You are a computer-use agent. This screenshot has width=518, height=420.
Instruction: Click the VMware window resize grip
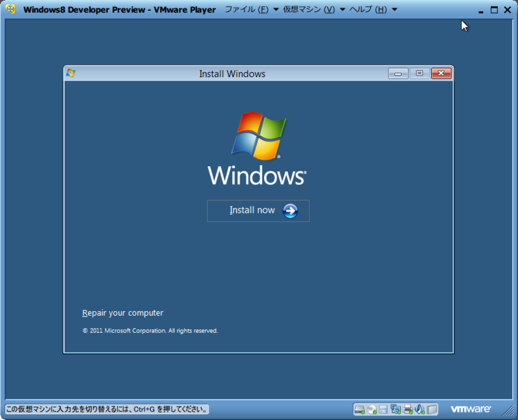(509, 410)
